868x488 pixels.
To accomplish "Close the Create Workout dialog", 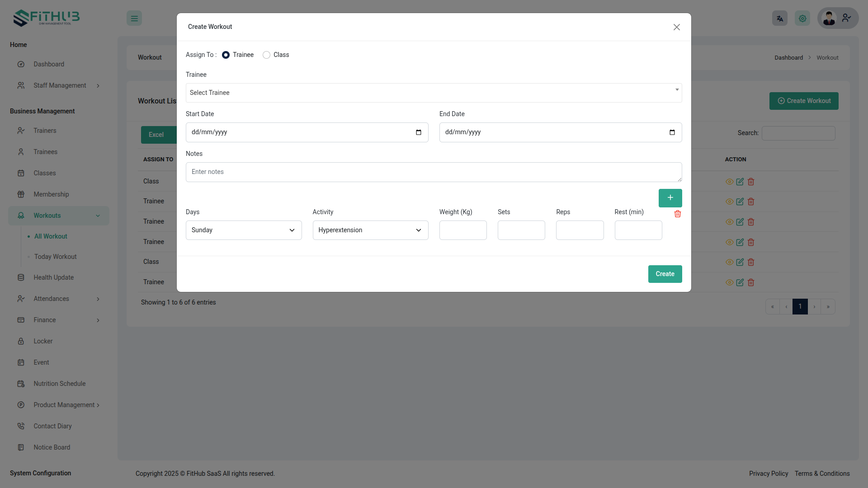I will [x=676, y=27].
